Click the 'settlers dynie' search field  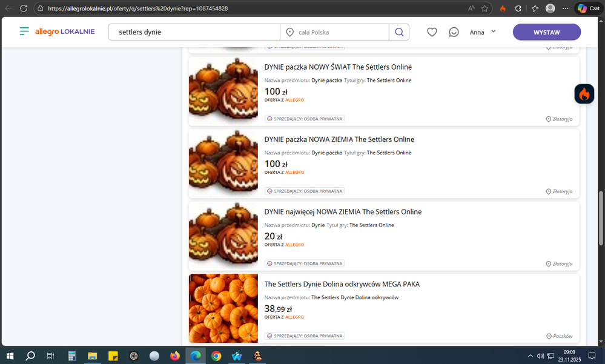click(x=194, y=32)
